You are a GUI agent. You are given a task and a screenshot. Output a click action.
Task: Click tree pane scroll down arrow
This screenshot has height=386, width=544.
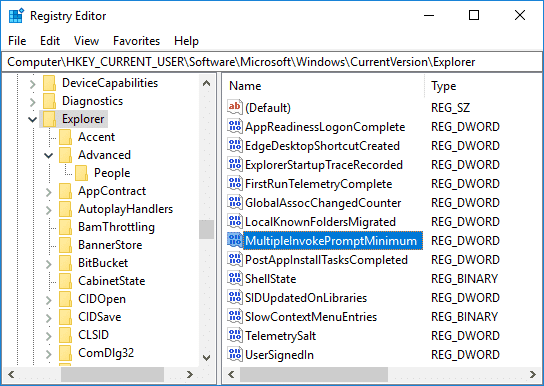[x=206, y=357]
